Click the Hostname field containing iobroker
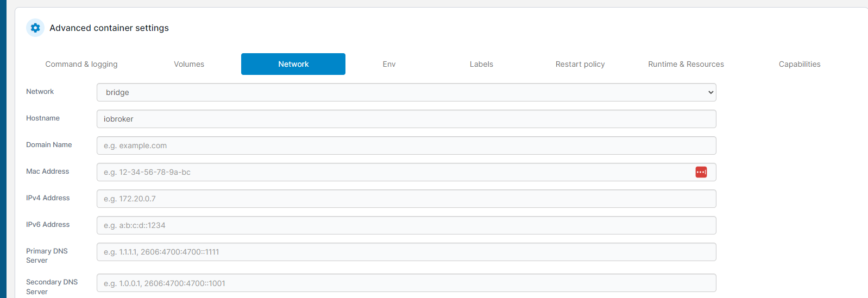 click(406, 119)
